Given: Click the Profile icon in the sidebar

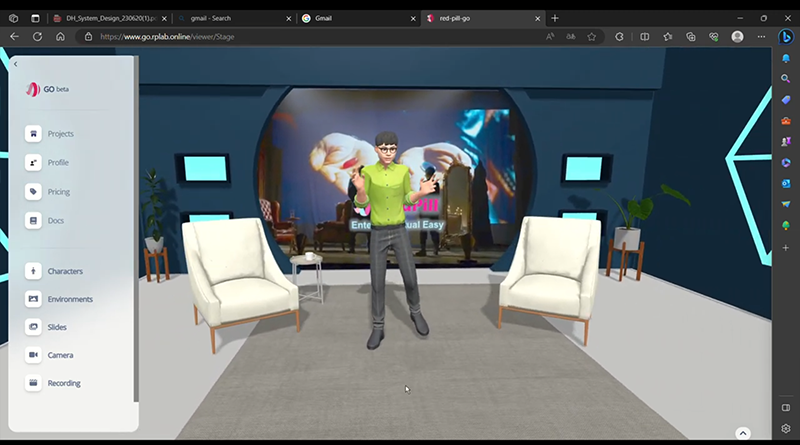Looking at the screenshot, I should 34,162.
